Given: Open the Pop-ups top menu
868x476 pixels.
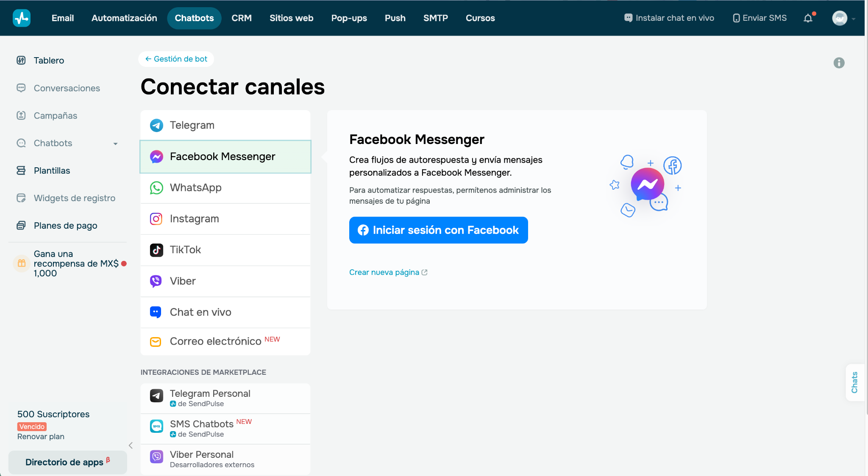Looking at the screenshot, I should [349, 18].
